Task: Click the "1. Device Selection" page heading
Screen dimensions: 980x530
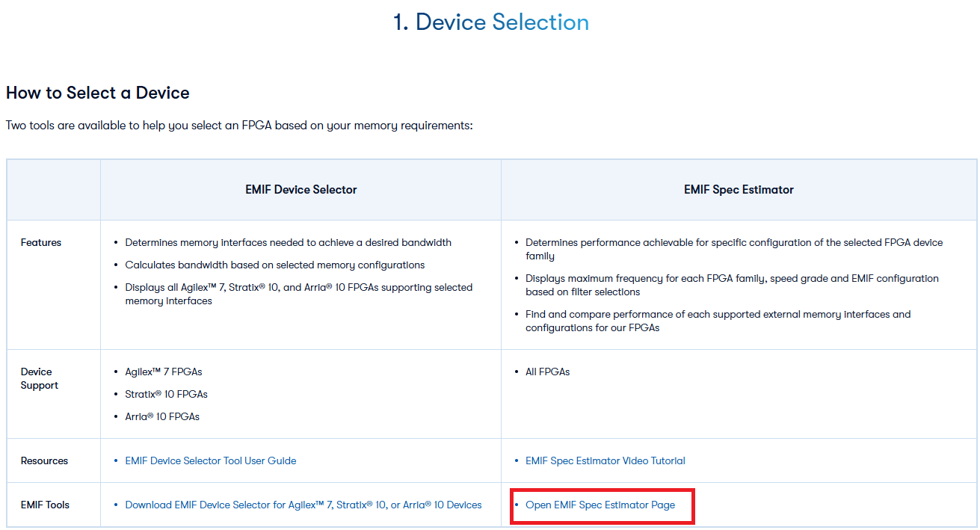Action: click(x=490, y=22)
